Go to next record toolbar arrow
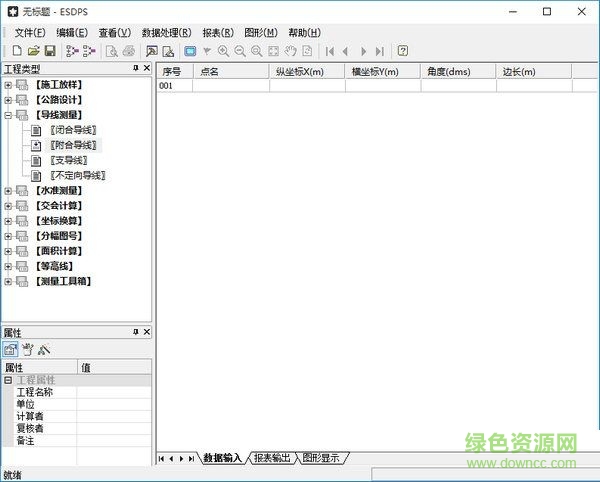 point(363,51)
